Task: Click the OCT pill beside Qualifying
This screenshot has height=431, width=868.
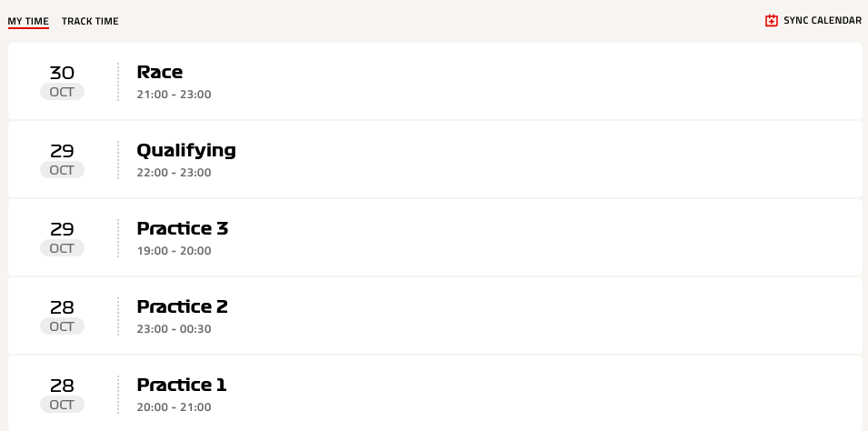Action: click(62, 169)
